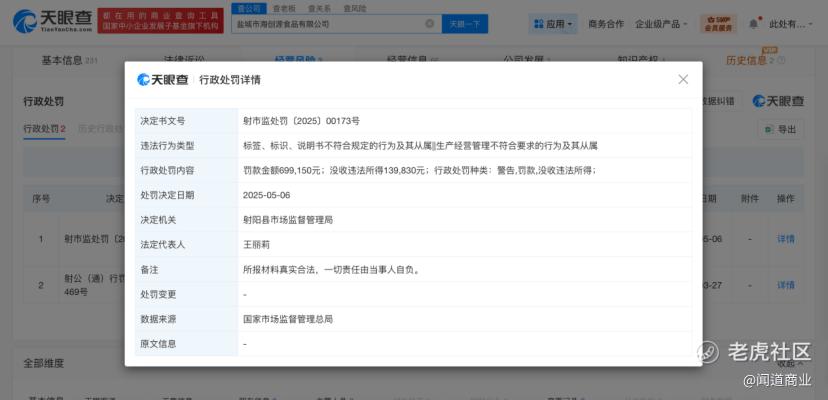Select the 查老板 search tab

284,8
